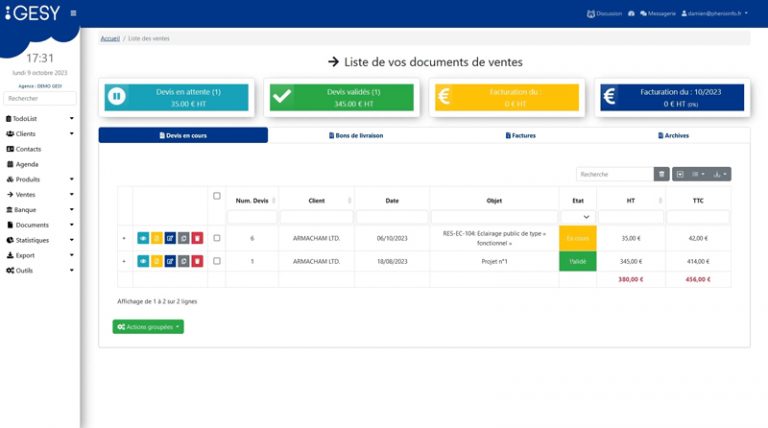Image resolution: width=768 pixels, height=428 pixels.
Task: Open the Actions groupées dropdown
Action: pyautogui.click(x=148, y=327)
